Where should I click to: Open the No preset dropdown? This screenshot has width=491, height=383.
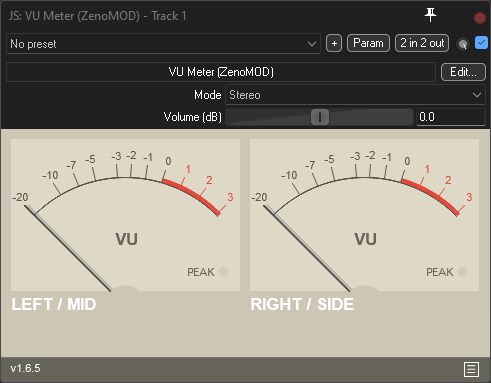point(163,44)
